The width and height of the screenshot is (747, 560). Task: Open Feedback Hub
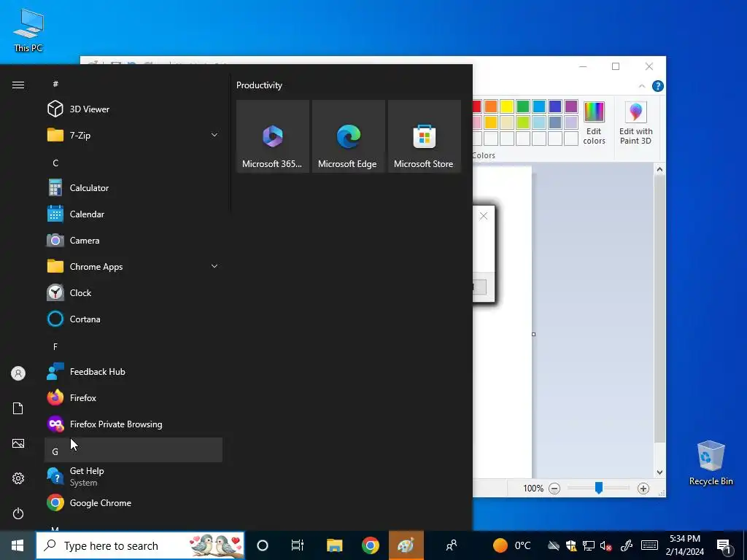pos(133,371)
